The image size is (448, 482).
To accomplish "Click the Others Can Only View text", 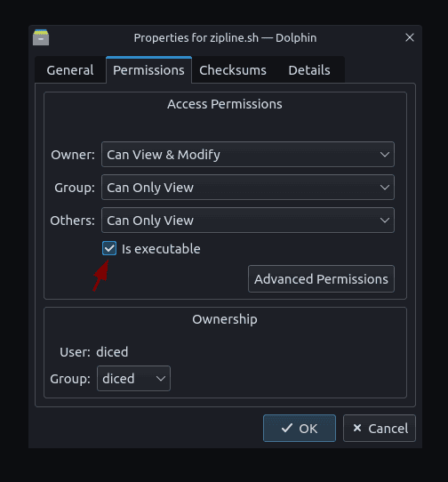I will [150, 221].
